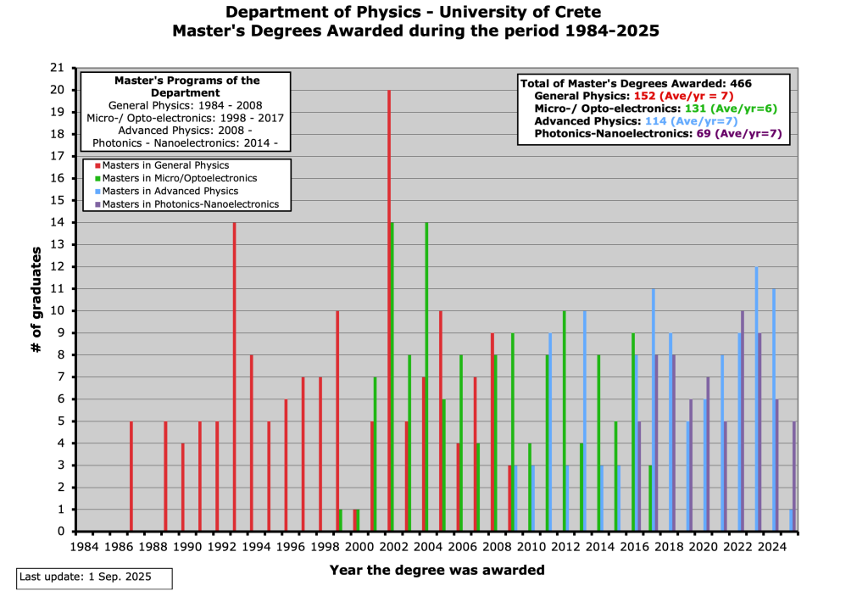Click the purple 2025 bar reaching 5 graduates
868x591 pixels.
[x=794, y=477]
